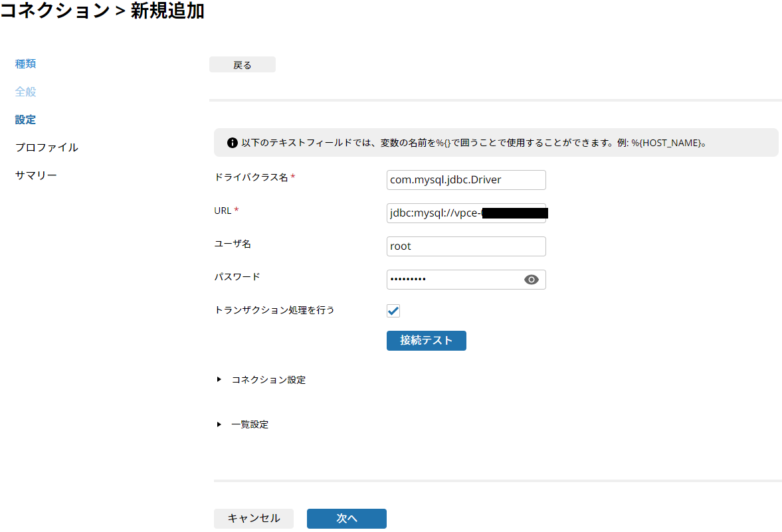Screen dimensions: 782x532
Task: Click the info icon in the hint banner
Action: coord(233,143)
